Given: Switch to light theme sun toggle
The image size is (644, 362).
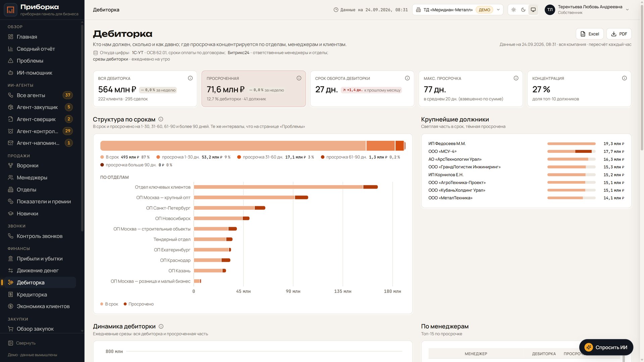Looking at the screenshot, I should pyautogui.click(x=514, y=10).
